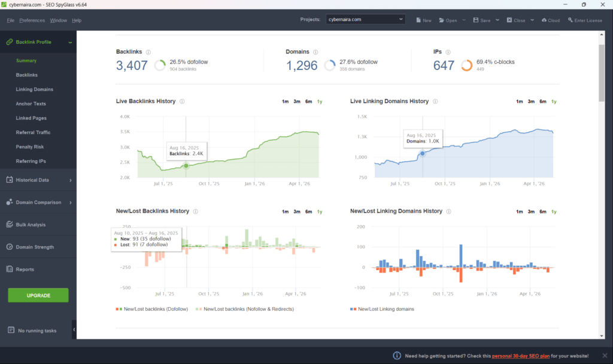Screen dimensions: 613x364
Task: Click the backlinks dofollow donut chart
Action: point(160,65)
